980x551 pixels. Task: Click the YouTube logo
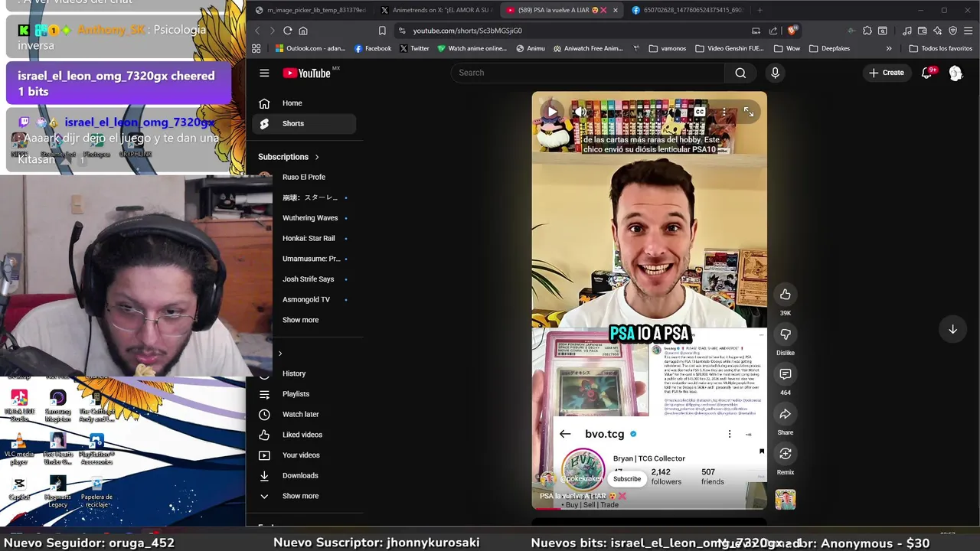tap(307, 73)
